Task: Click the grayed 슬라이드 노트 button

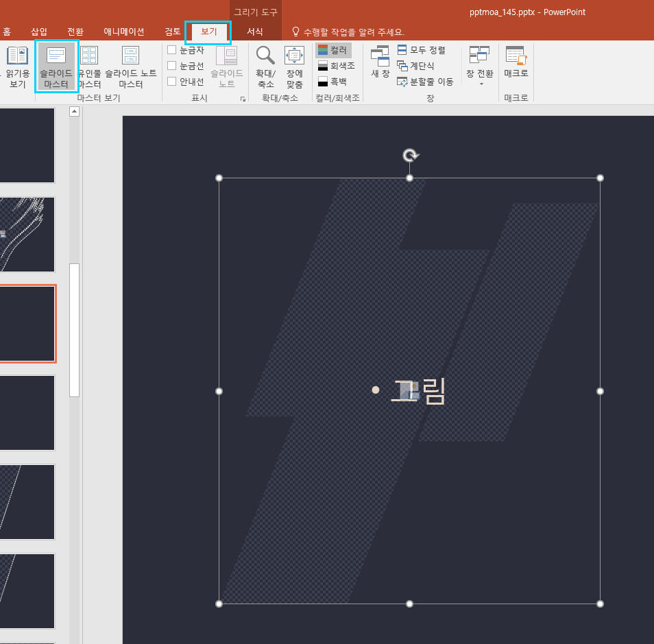Action: pos(226,67)
